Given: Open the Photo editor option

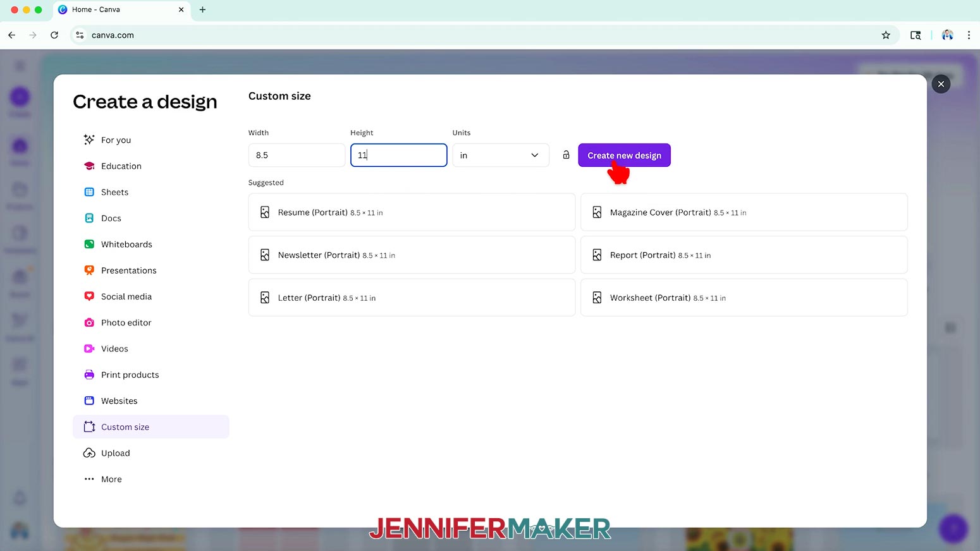Looking at the screenshot, I should click(x=150, y=323).
